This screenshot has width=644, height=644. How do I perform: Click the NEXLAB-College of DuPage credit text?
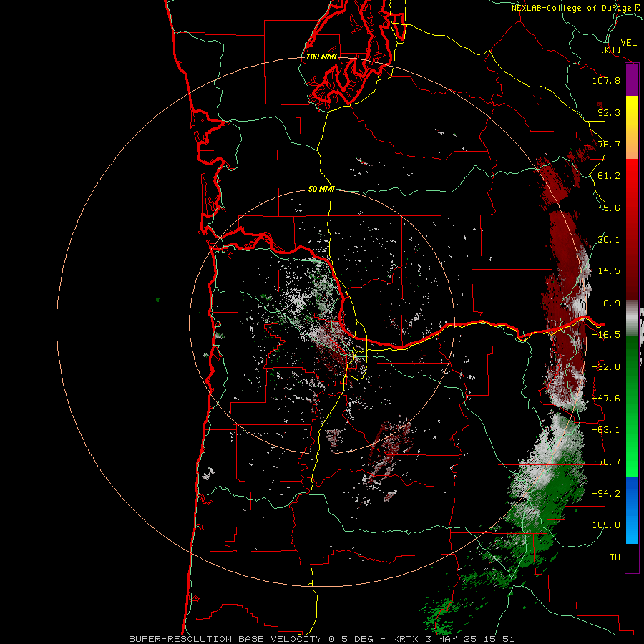click(x=575, y=8)
